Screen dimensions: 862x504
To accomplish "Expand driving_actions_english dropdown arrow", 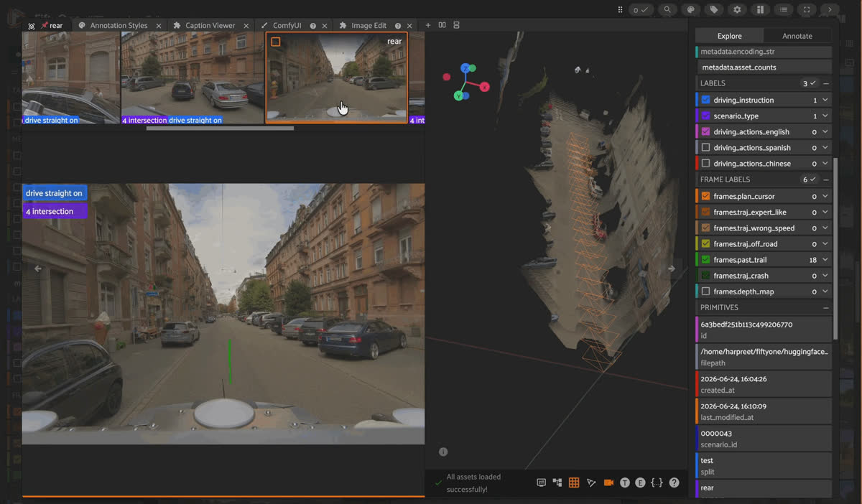I will [825, 131].
